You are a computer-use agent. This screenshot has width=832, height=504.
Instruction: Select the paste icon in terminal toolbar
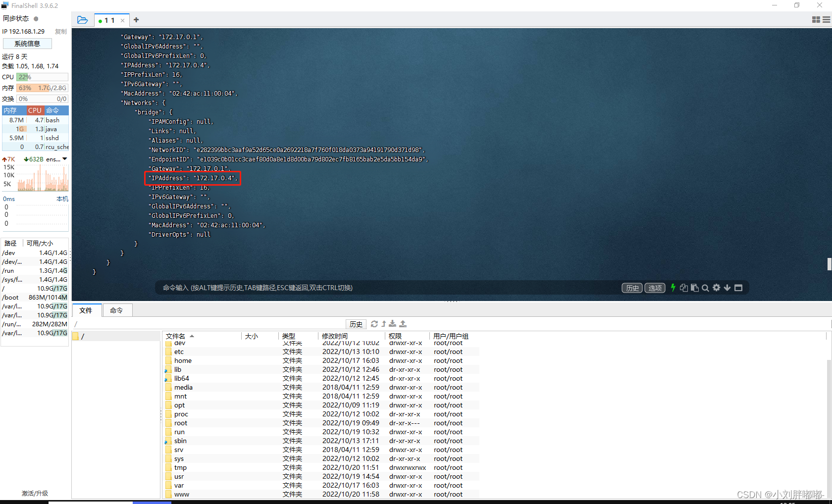pyautogui.click(x=694, y=288)
